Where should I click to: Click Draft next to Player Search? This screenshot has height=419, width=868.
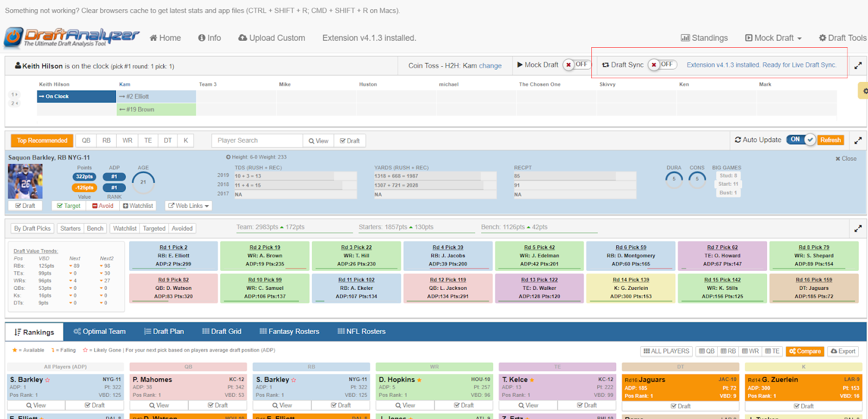pos(350,141)
